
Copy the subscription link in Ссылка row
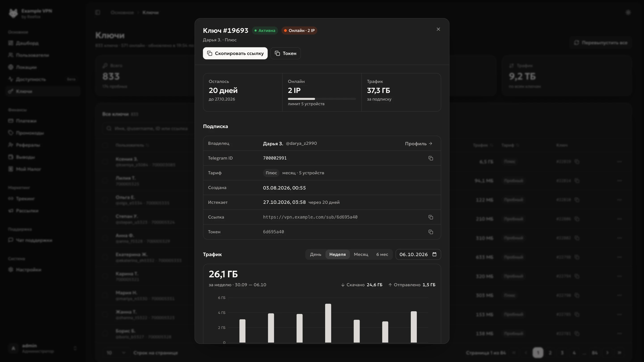click(x=430, y=217)
